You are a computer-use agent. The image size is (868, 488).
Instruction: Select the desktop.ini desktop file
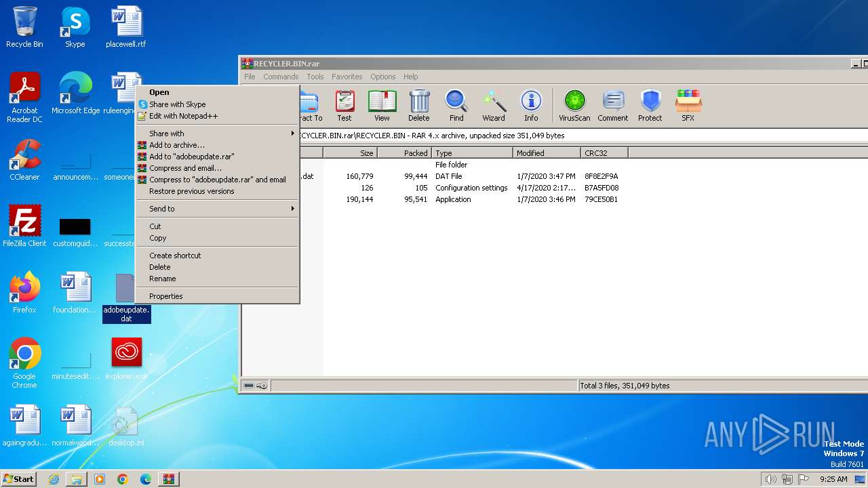[x=126, y=426]
